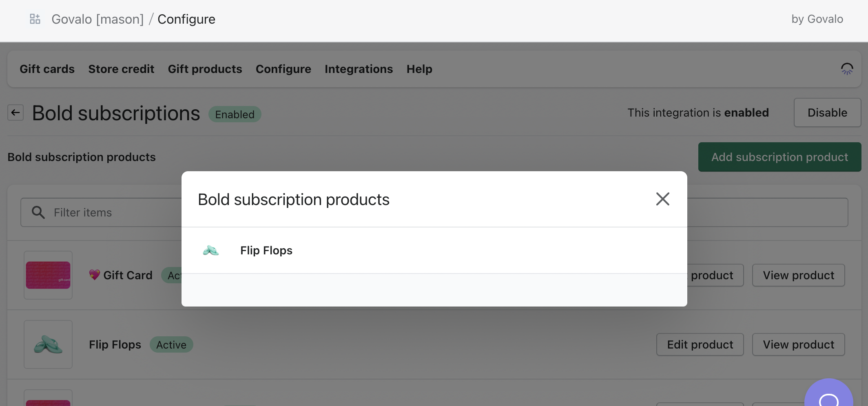Click the loading spinner icon in navigation bar
This screenshot has height=406, width=868.
pos(847,69)
